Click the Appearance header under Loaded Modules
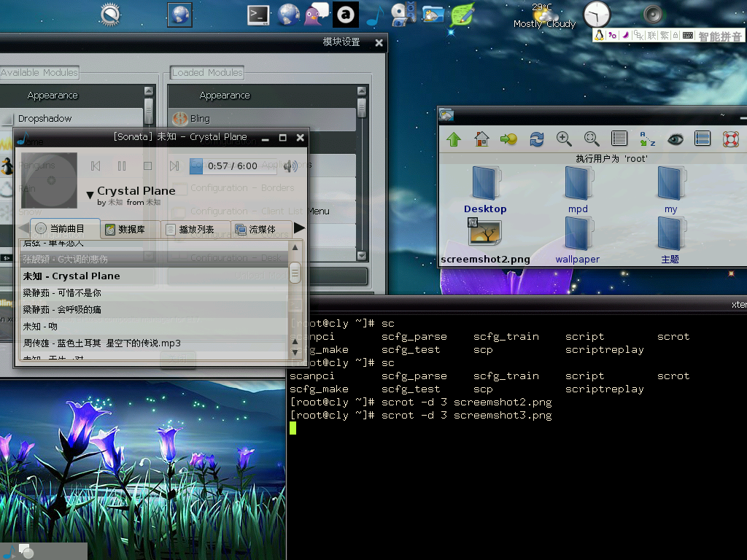This screenshot has height=560, width=747. coord(225,96)
